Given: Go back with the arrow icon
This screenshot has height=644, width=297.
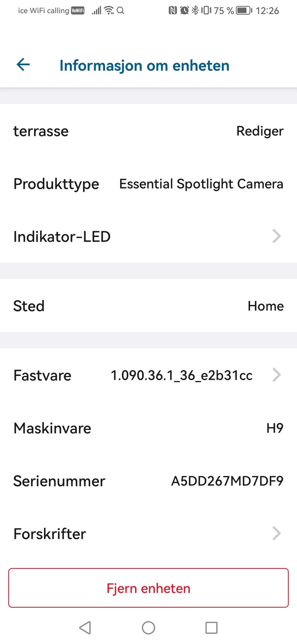Looking at the screenshot, I should [x=23, y=65].
